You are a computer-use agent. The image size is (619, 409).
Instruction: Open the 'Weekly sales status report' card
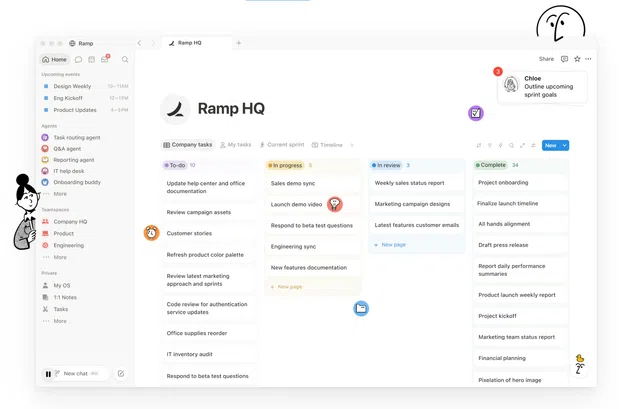416,183
